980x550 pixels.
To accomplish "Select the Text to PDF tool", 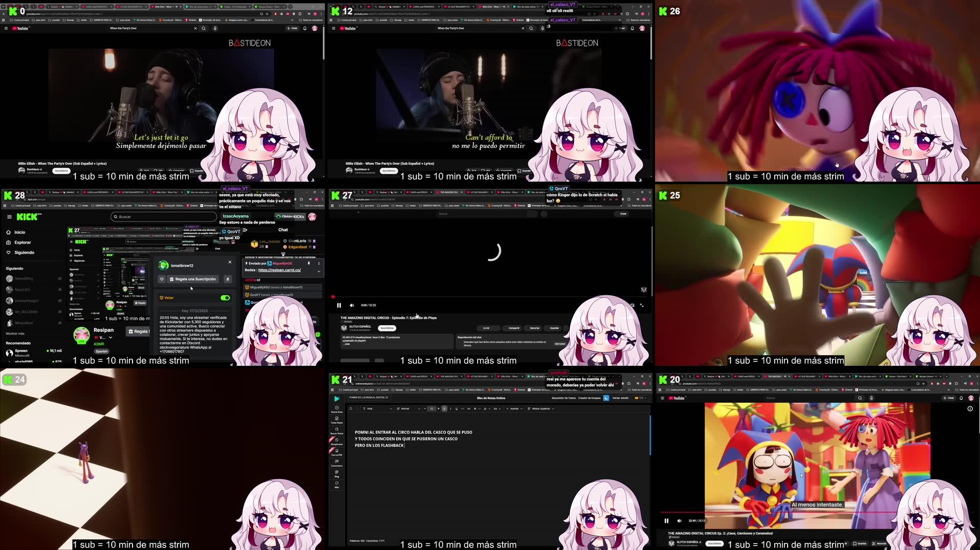I will click(x=337, y=452).
